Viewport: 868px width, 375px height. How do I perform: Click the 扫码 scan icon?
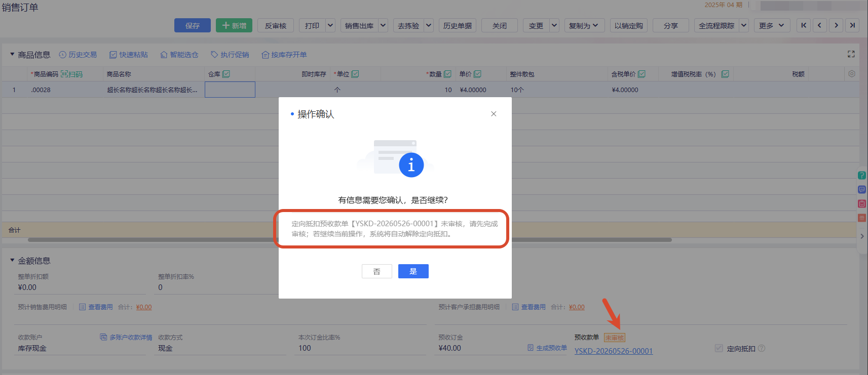coord(64,74)
